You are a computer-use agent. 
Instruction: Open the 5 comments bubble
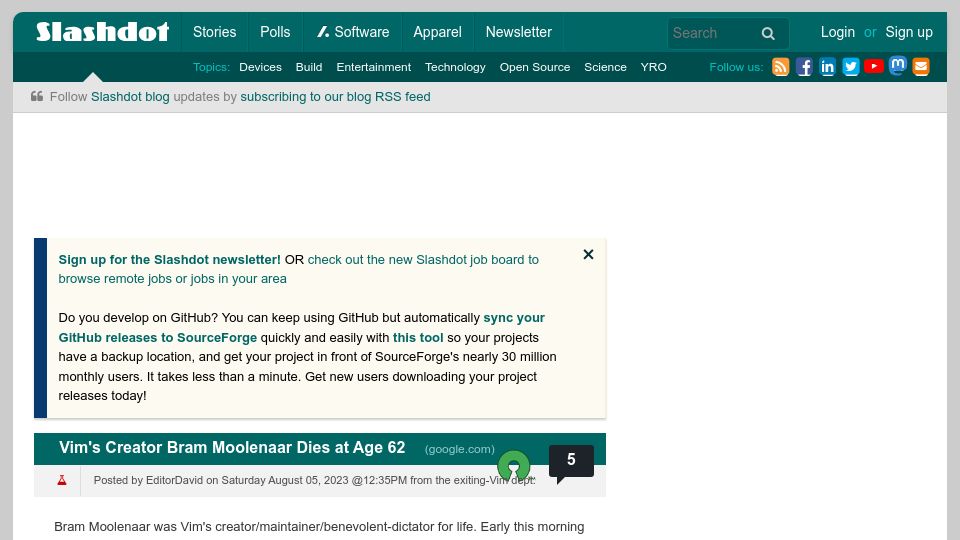click(x=571, y=462)
